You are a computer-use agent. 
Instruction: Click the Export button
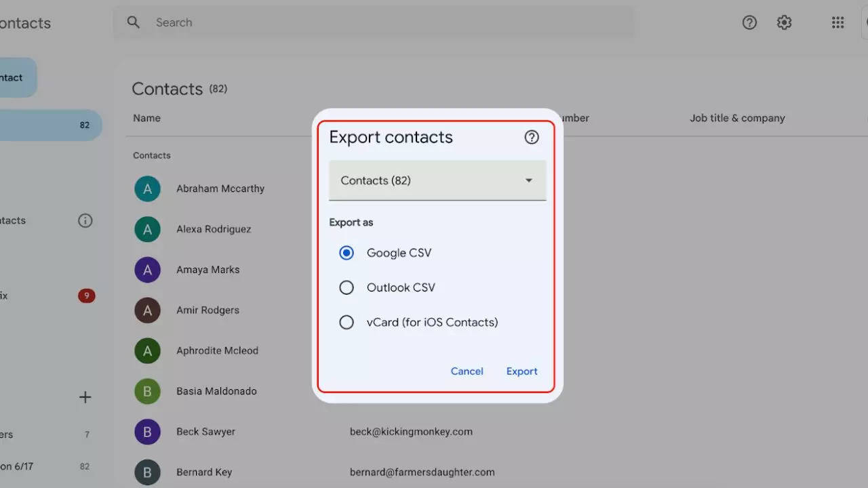point(522,371)
